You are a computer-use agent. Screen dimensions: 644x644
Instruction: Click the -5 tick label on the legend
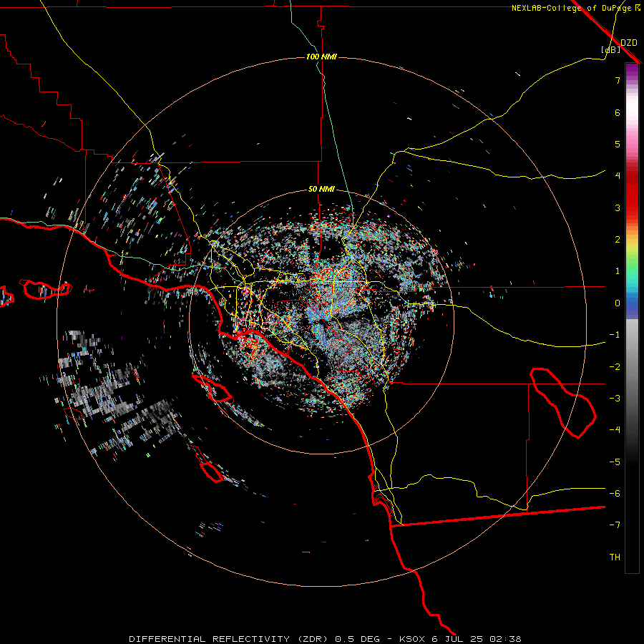(x=615, y=462)
